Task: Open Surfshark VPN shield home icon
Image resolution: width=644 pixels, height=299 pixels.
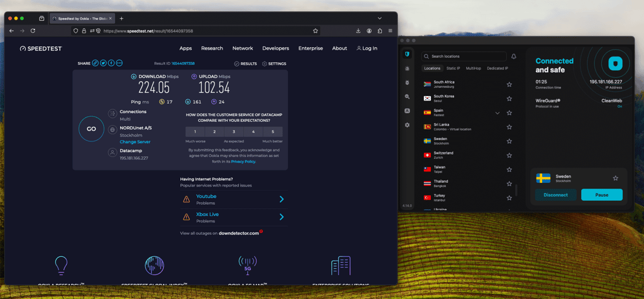Action: [407, 55]
